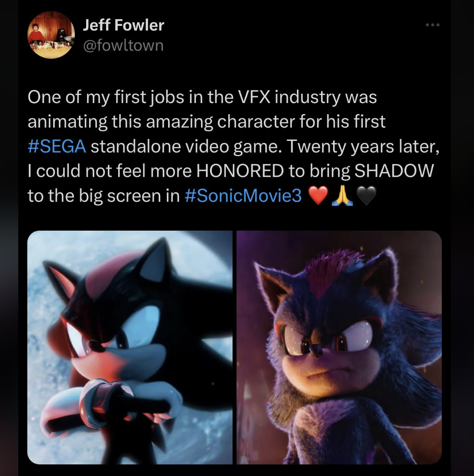Click the word HONORED in the tweet
This screenshot has width=474, height=476.
(239, 171)
